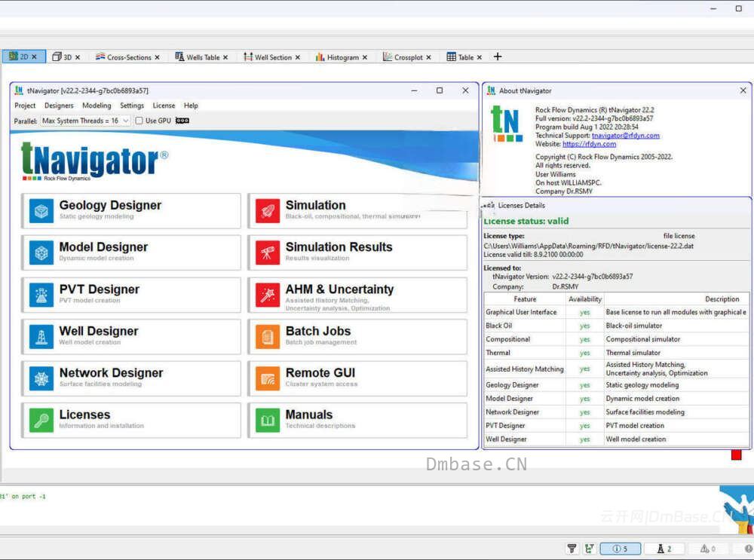
Task: Switch to the Cross-Sections tab
Action: (x=127, y=57)
